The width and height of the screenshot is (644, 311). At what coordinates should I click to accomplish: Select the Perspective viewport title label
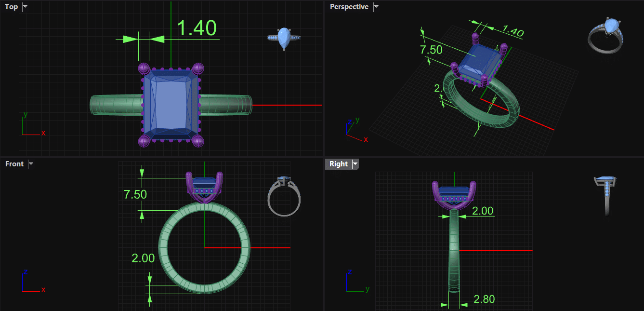(x=349, y=7)
